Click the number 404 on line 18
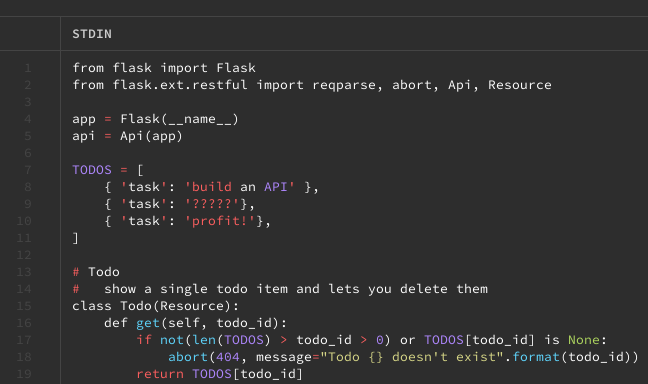The height and width of the screenshot is (384, 648). (x=228, y=357)
